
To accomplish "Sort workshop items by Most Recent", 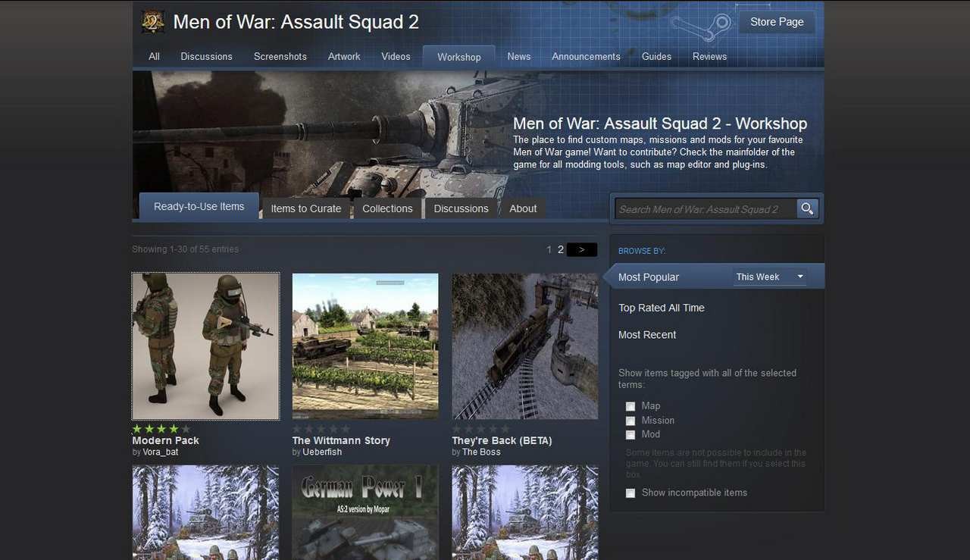I will point(647,335).
